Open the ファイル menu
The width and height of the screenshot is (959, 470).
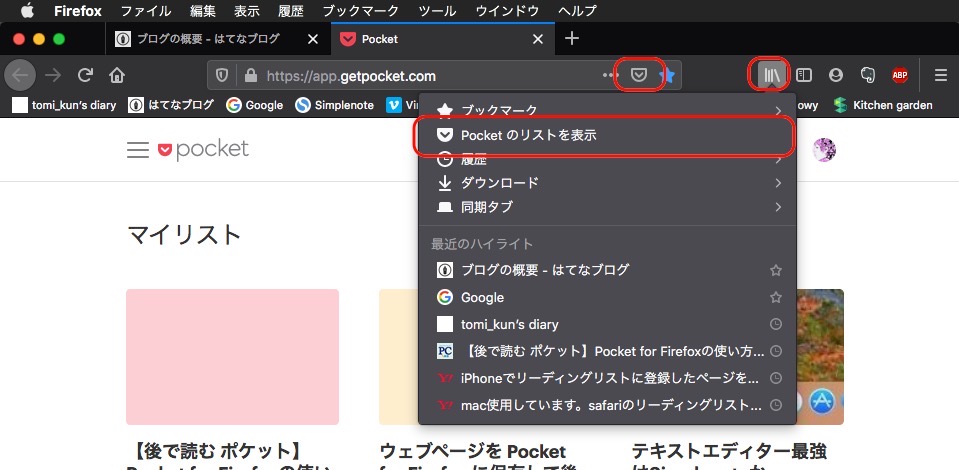point(146,10)
